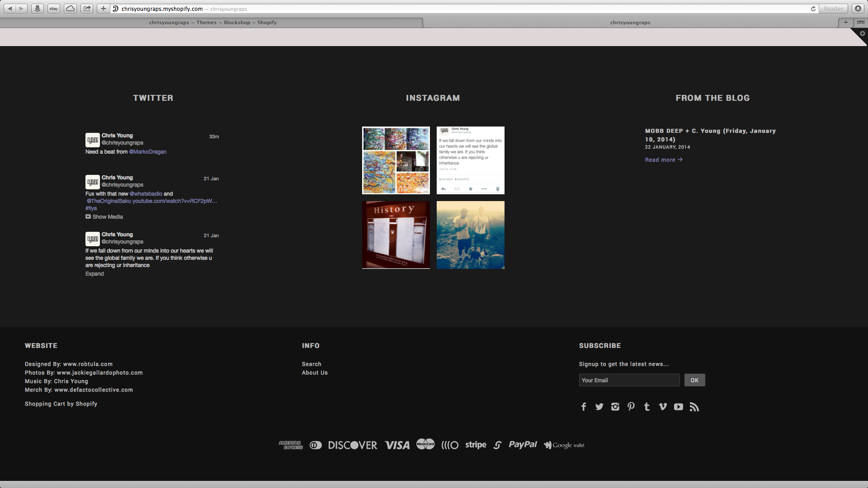Open the Vimeo footer icon
This screenshot has width=868, height=488.
(663, 407)
